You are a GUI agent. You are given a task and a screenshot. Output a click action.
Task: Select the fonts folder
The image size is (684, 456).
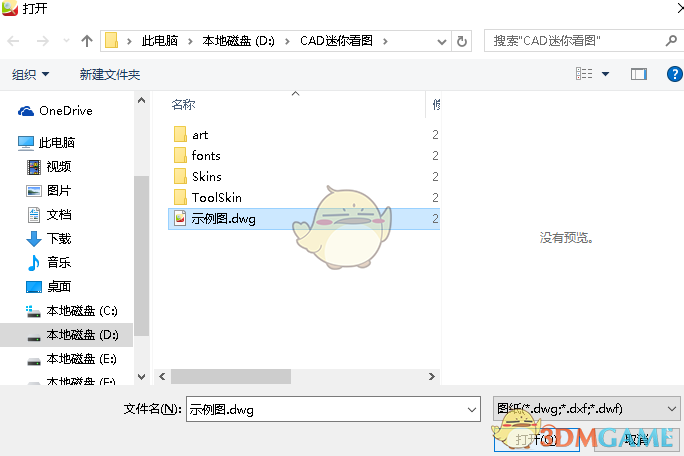pyautogui.click(x=206, y=155)
